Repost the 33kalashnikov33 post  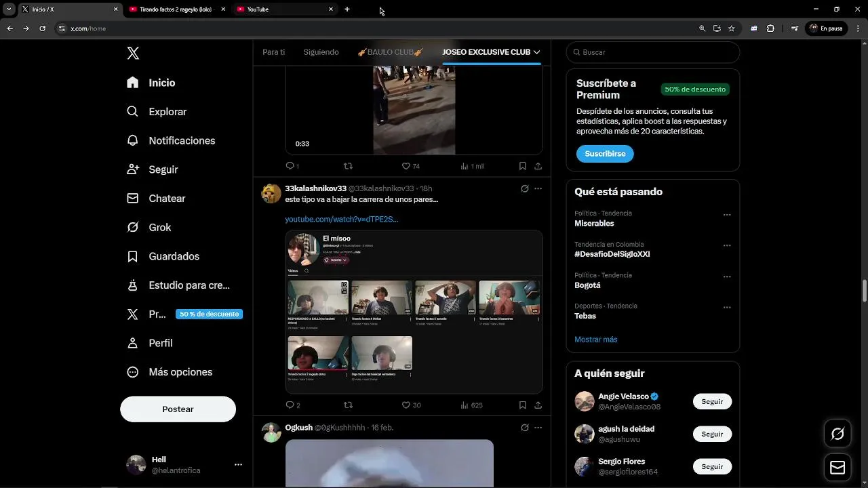(x=348, y=405)
